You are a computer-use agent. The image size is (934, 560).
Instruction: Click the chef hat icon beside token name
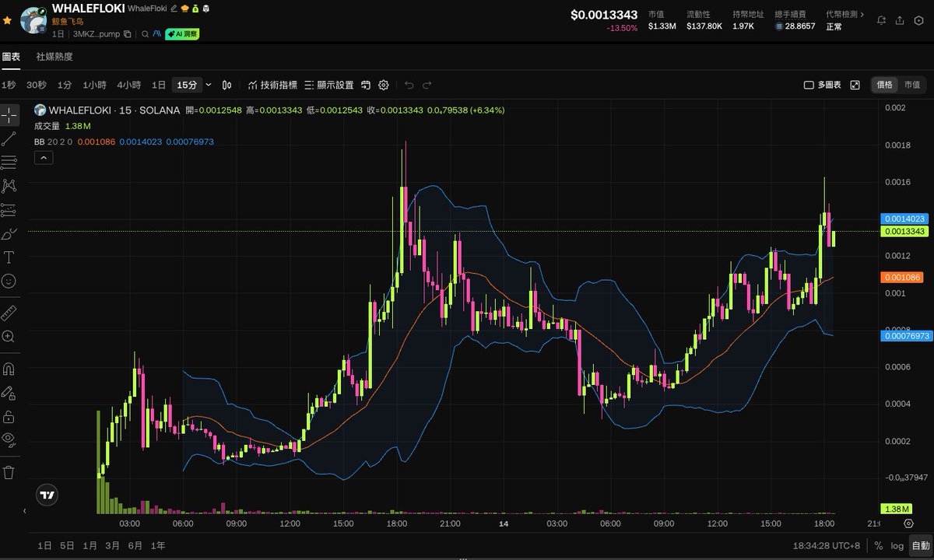pos(184,8)
